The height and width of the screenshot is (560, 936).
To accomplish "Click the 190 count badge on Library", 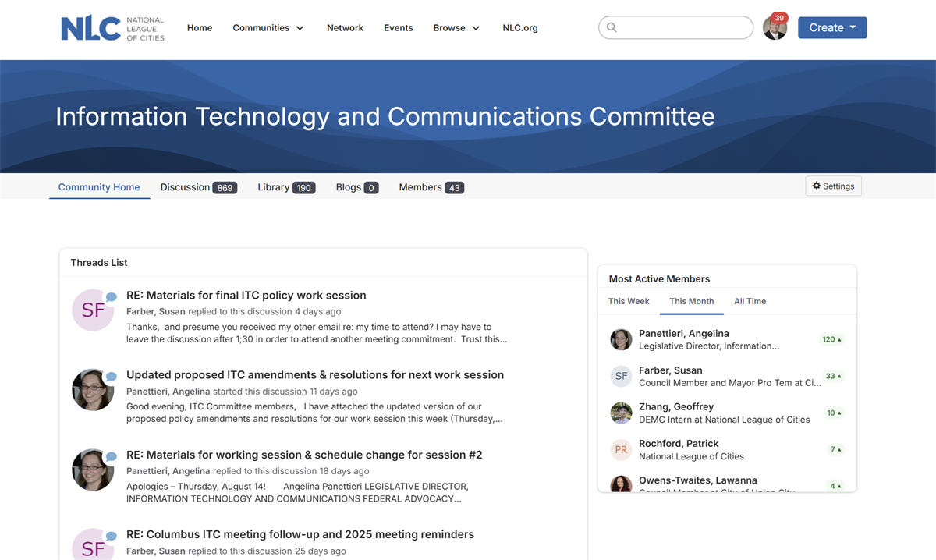I will pos(304,188).
